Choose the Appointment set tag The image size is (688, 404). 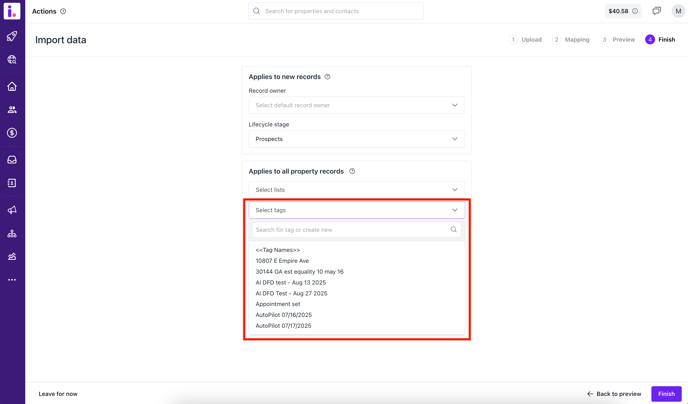click(x=278, y=304)
